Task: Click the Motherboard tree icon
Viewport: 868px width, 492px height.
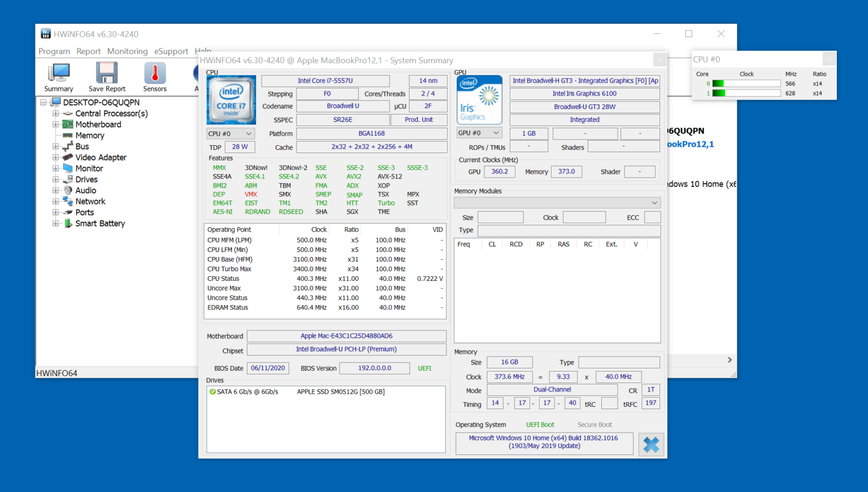Action: pyautogui.click(x=68, y=124)
